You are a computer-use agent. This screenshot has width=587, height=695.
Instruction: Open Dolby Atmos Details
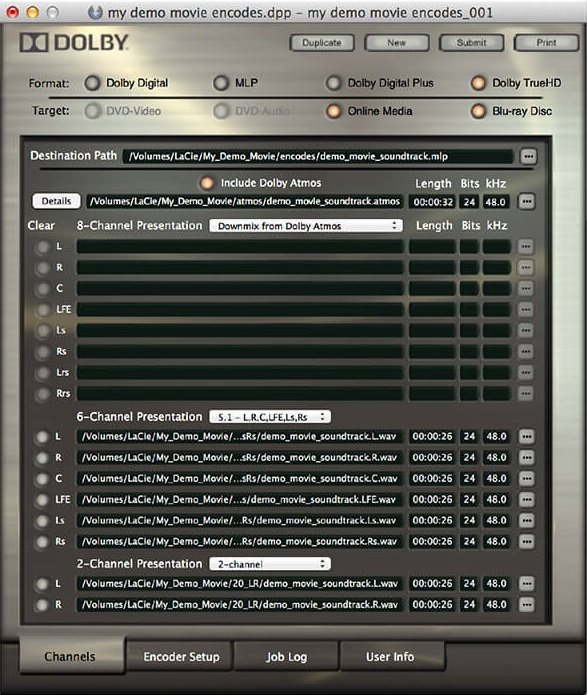pos(56,201)
